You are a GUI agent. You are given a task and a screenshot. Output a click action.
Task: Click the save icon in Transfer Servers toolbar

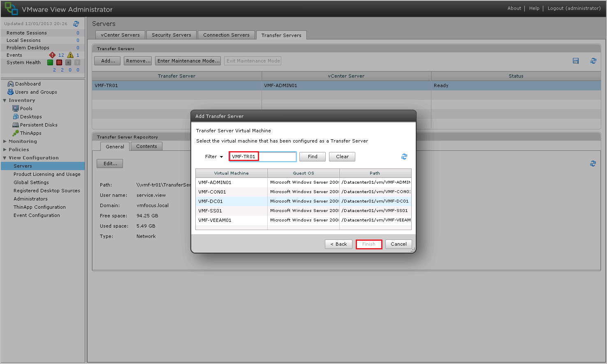coord(576,61)
